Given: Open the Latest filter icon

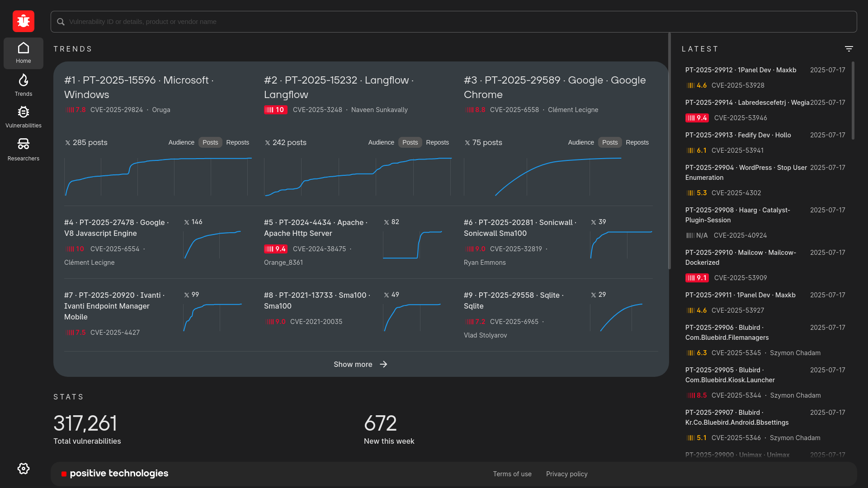Looking at the screenshot, I should point(849,49).
